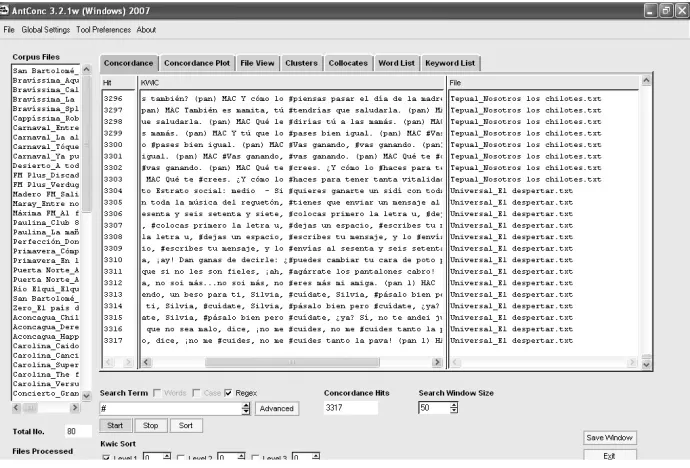
Task: Select corpus file Cappissima_Rob
Action: tap(46, 118)
